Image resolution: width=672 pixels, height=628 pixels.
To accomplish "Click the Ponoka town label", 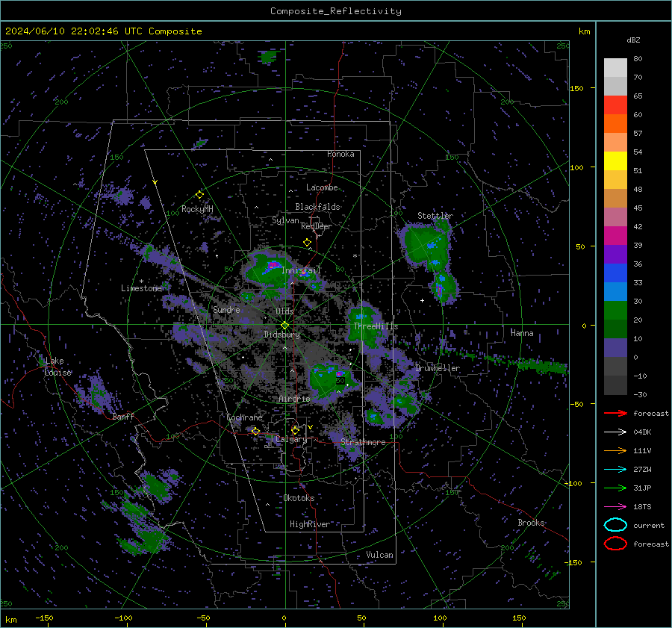I will pos(340,154).
